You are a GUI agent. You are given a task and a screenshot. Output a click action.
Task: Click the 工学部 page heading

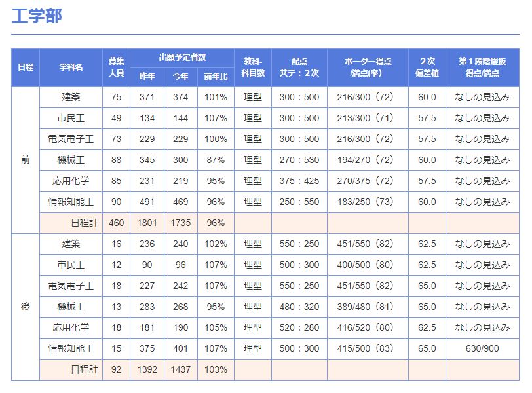point(37,16)
